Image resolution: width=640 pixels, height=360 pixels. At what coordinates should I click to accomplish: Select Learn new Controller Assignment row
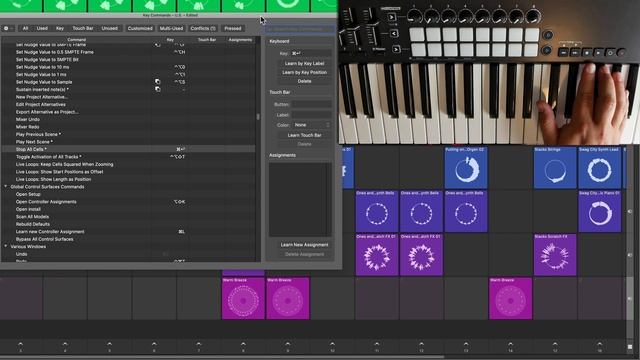coord(128,231)
